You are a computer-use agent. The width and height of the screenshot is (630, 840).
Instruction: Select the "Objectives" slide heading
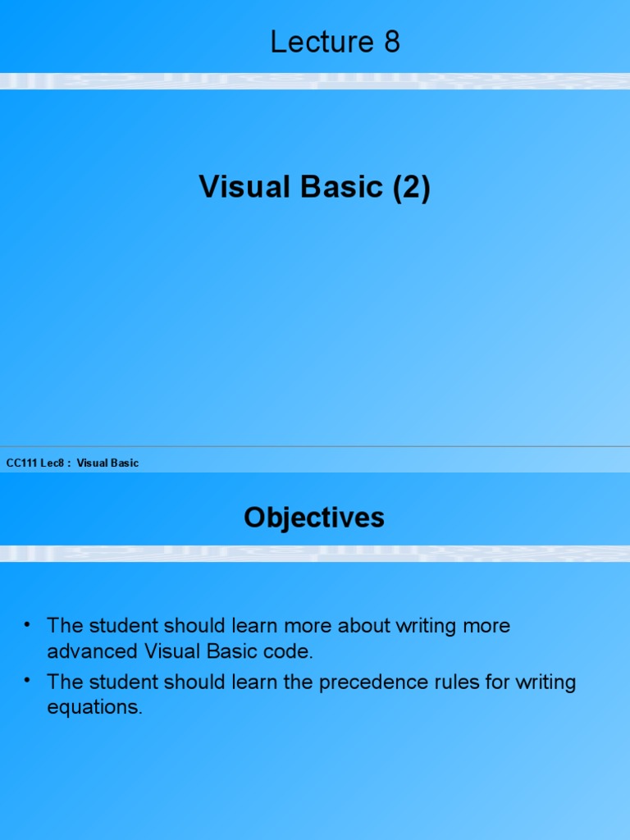[314, 518]
